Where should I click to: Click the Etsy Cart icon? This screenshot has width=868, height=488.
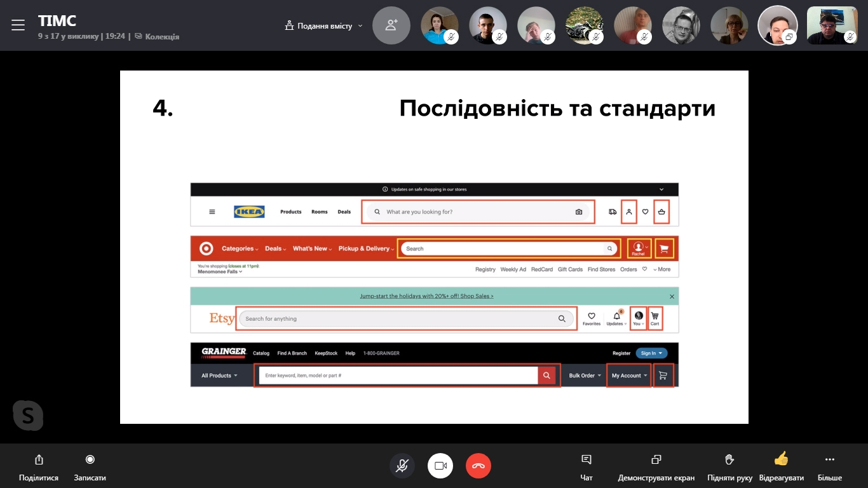(x=655, y=318)
